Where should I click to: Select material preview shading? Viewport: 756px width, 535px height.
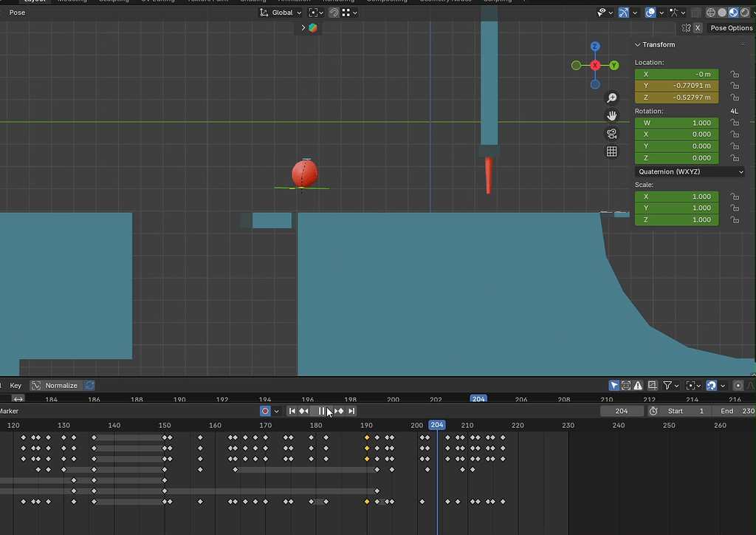point(733,13)
